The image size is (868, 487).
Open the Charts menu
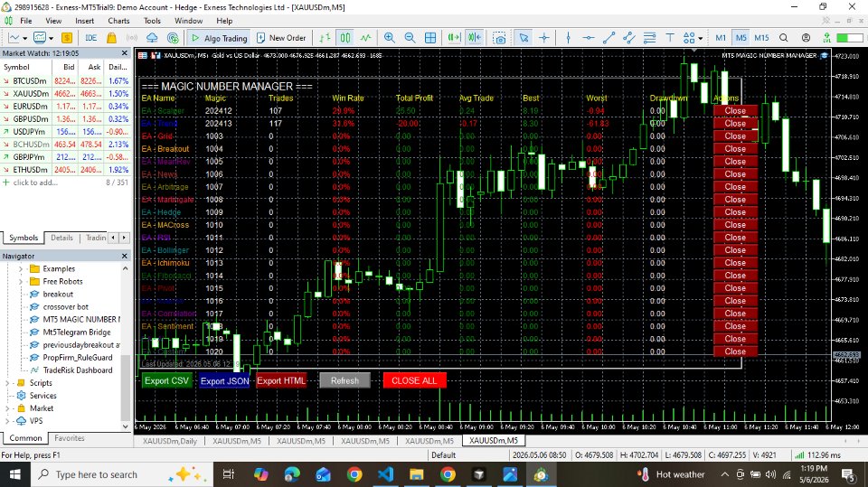(x=118, y=21)
